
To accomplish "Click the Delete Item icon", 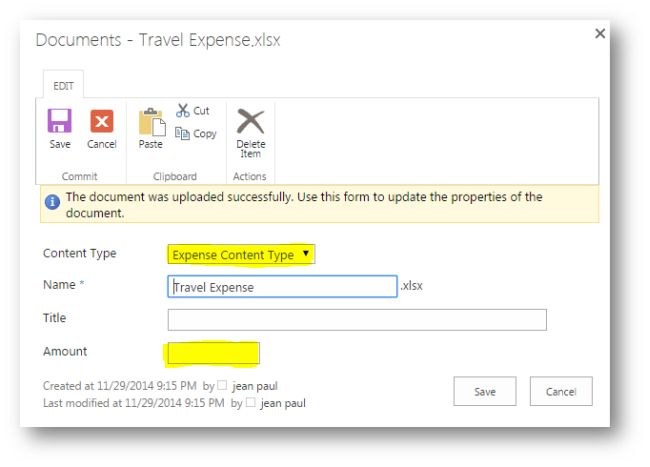I will [x=251, y=121].
